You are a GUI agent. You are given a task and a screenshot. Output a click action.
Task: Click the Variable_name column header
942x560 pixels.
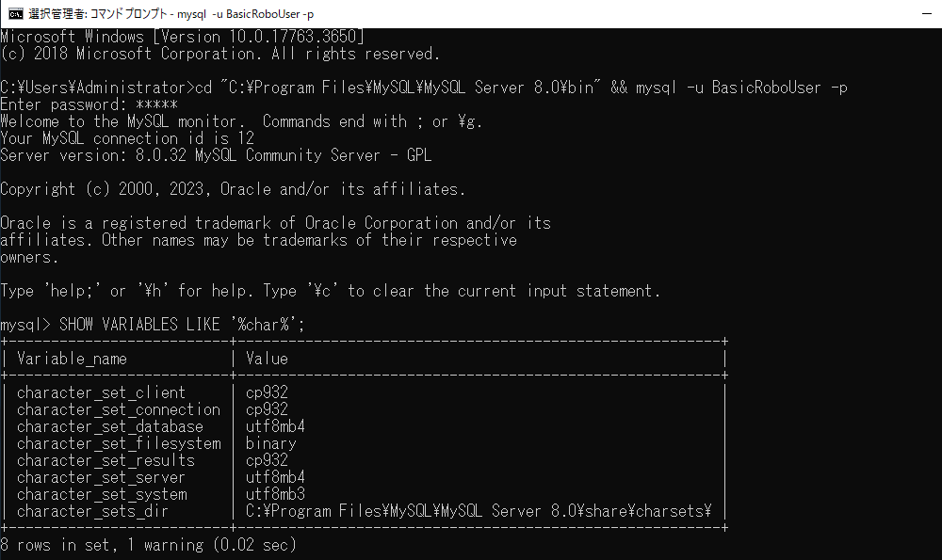click(73, 359)
